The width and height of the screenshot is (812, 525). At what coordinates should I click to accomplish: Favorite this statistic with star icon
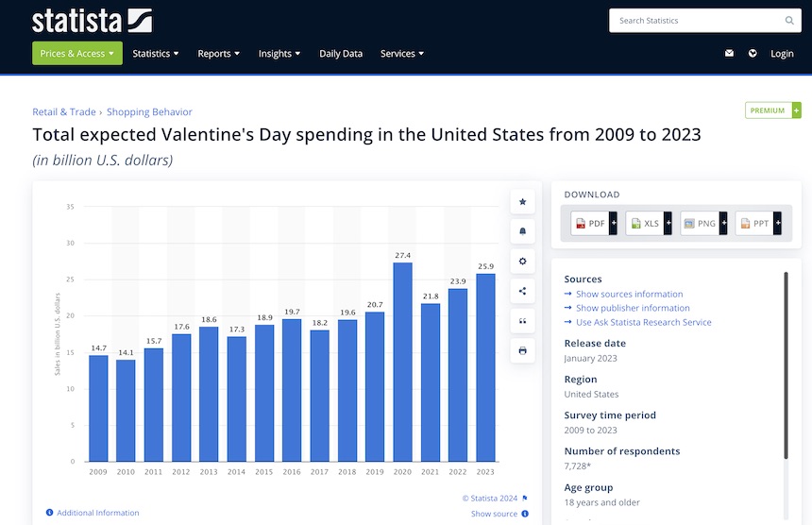pyautogui.click(x=522, y=201)
